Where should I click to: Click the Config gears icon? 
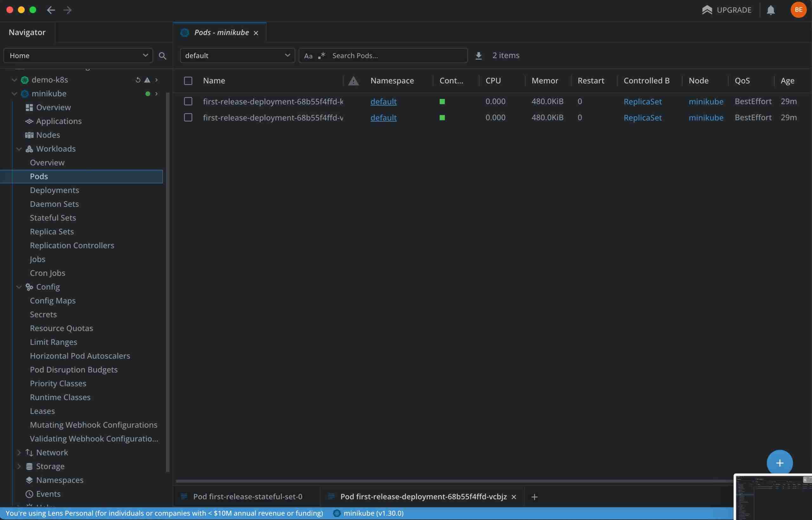[x=29, y=287]
